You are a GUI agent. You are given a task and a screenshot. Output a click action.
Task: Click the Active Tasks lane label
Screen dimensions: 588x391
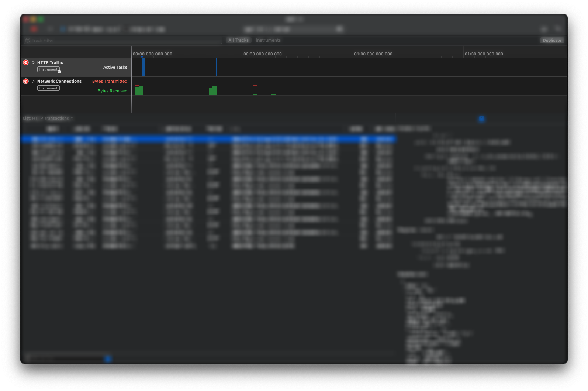pos(115,67)
